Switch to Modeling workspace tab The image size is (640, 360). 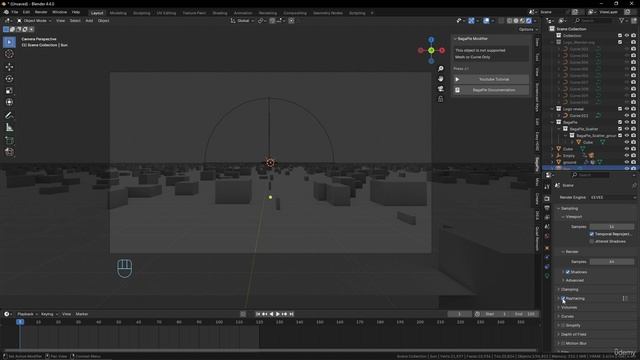coord(118,13)
